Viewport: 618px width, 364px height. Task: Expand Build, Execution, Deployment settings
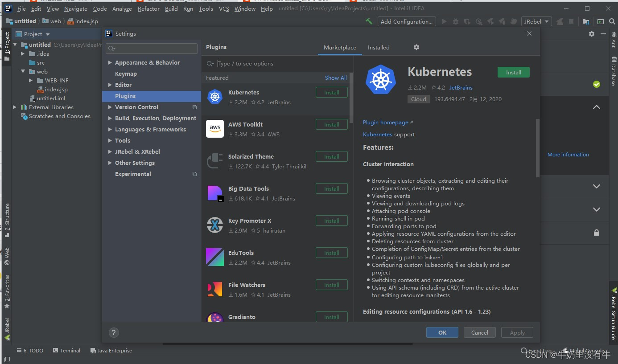pos(110,119)
